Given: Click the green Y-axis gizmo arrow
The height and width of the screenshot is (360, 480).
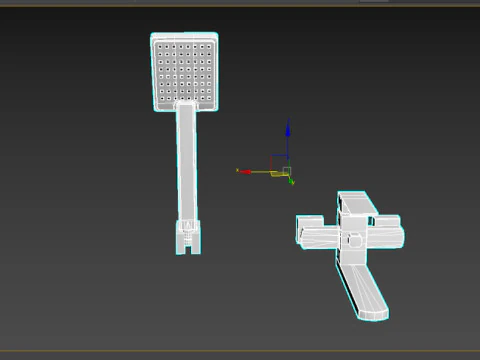Looking at the screenshot, I should coord(292,182).
